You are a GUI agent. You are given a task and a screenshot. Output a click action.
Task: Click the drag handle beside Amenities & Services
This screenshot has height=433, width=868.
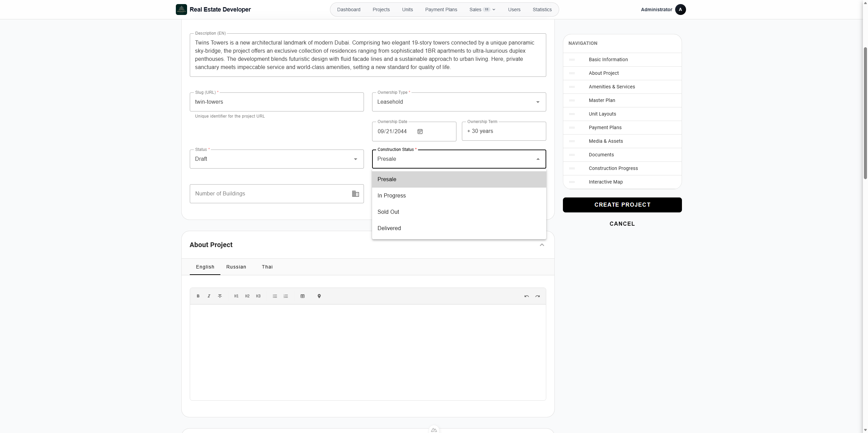[x=572, y=87]
